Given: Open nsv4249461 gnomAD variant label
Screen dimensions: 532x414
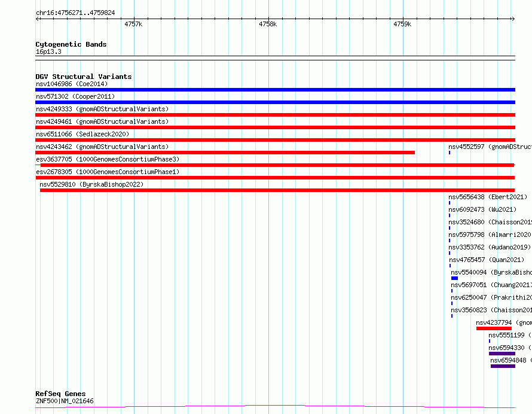Looking at the screenshot, I should [102, 121].
